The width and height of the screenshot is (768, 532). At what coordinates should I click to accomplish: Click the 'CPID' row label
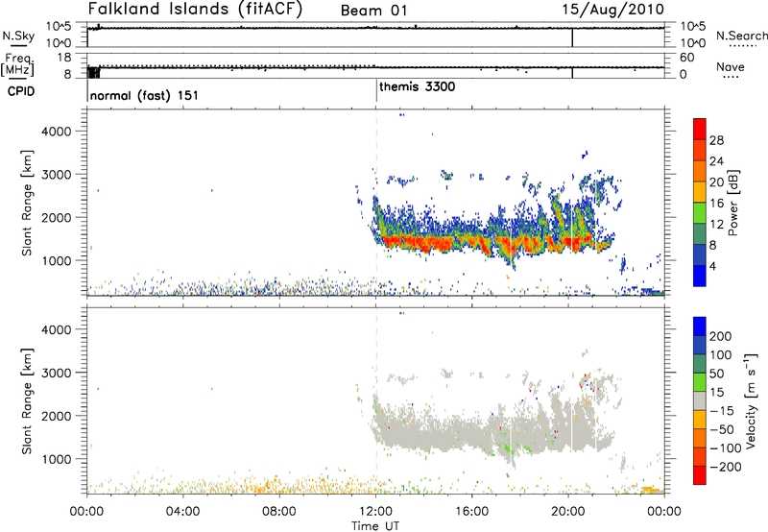[x=21, y=91]
